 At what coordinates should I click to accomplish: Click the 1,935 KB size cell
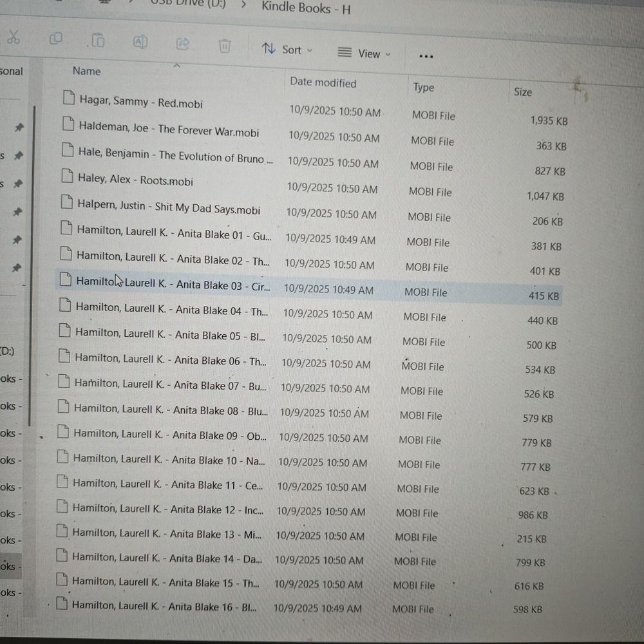click(x=549, y=121)
